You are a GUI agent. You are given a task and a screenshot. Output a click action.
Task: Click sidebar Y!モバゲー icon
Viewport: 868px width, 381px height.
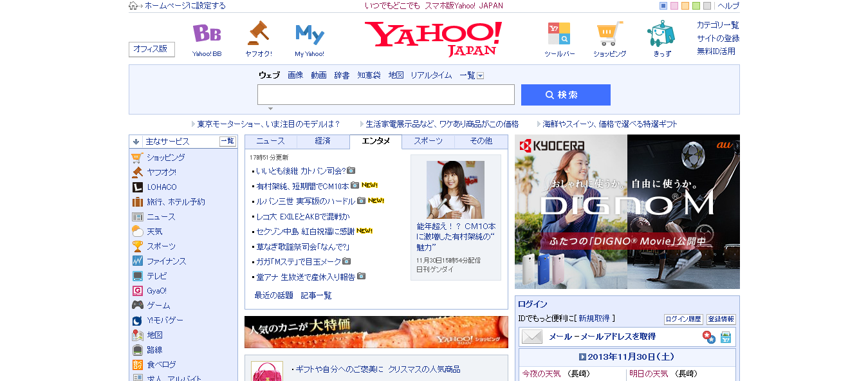[x=137, y=321]
